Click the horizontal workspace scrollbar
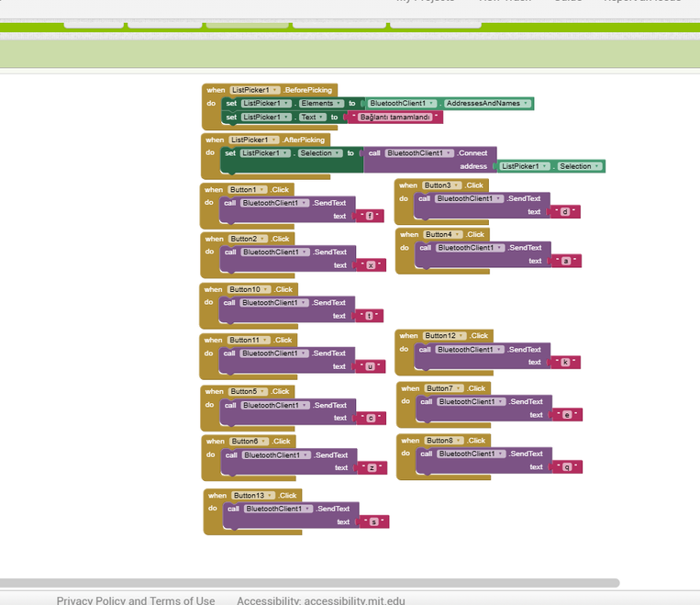The image size is (700, 605). [x=309, y=583]
